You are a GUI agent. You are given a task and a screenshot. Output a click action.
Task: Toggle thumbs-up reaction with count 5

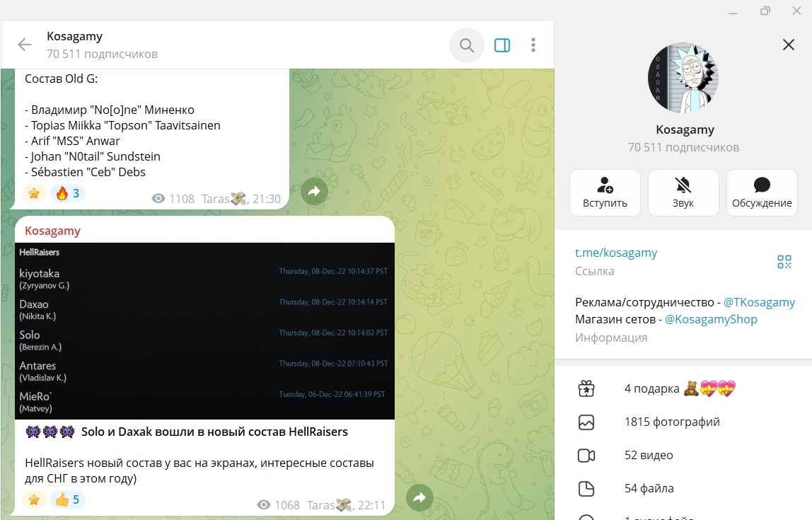[x=68, y=499]
